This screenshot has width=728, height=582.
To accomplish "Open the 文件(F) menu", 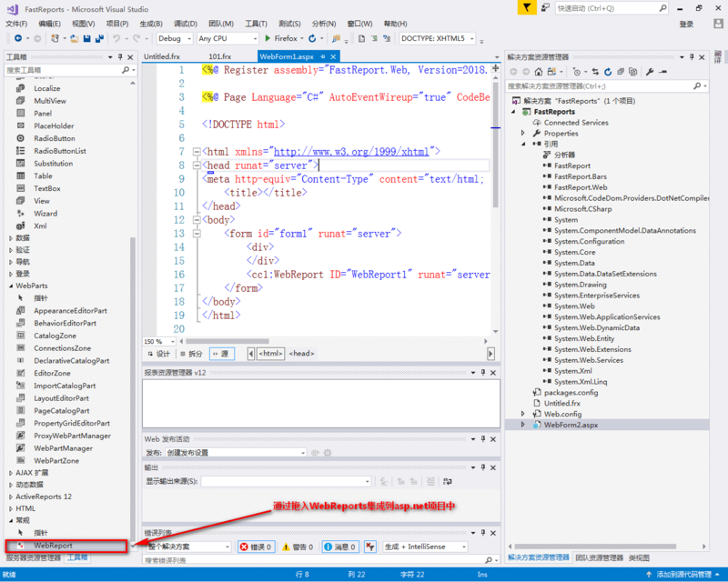I will click(16, 24).
